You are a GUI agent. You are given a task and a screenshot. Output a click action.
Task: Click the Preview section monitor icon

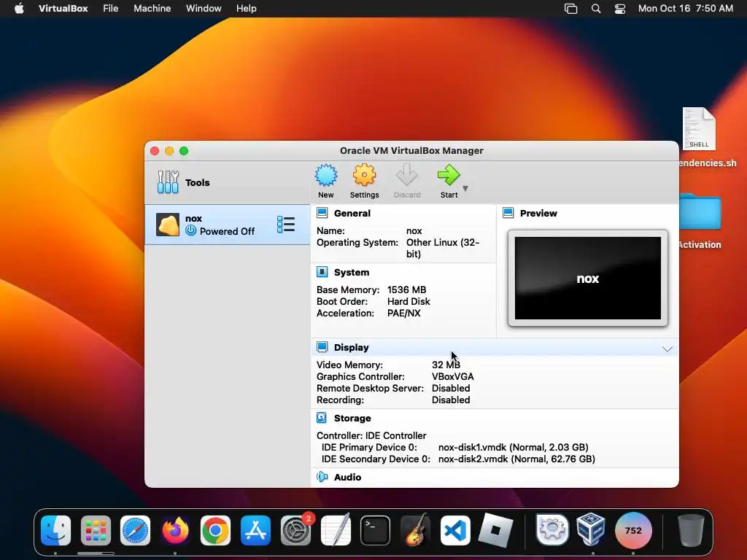coord(508,213)
